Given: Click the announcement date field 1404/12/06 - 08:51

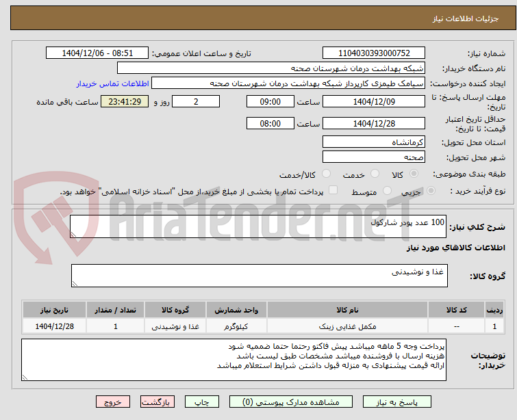Looking at the screenshot, I should (x=97, y=53).
